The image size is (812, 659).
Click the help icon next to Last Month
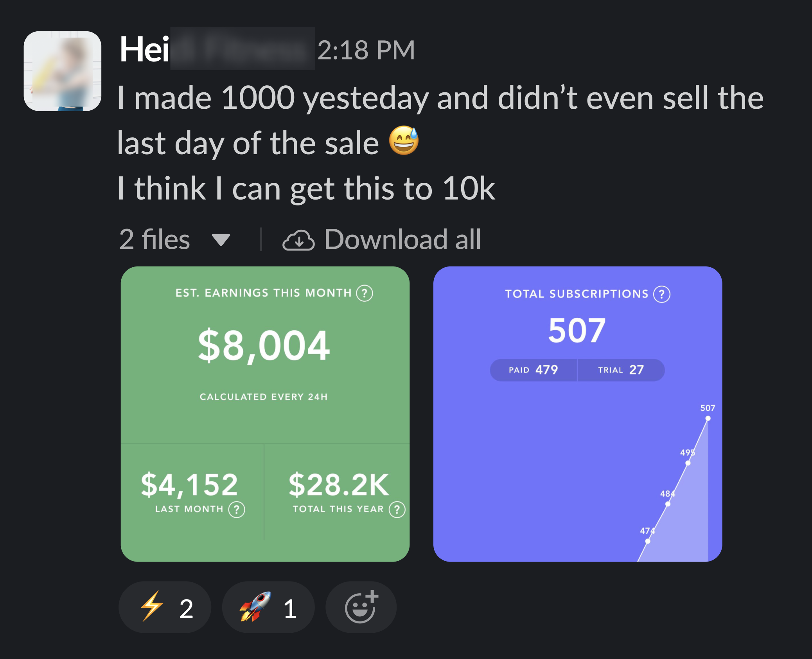237,510
